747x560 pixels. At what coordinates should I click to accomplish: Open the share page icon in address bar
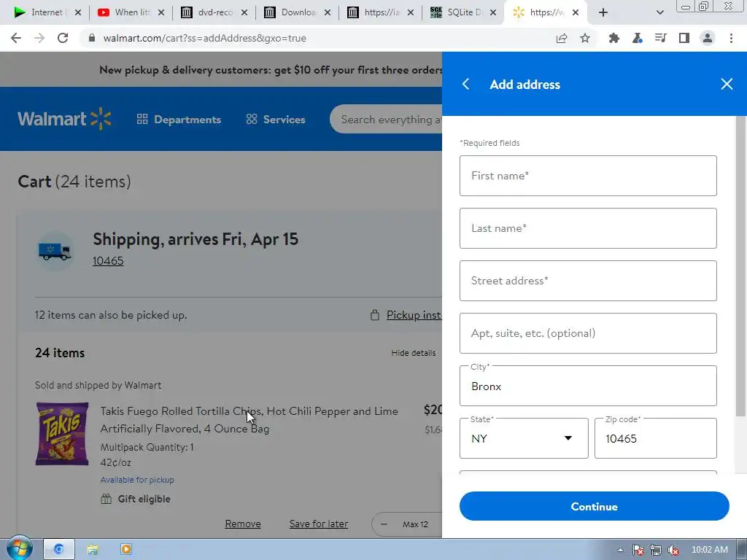click(562, 38)
